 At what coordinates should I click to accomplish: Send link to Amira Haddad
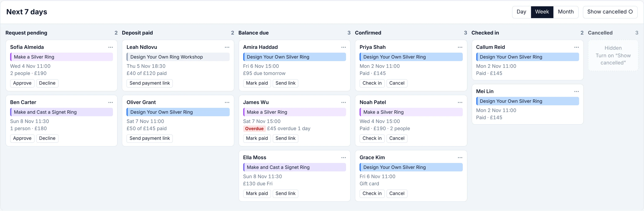coord(285,83)
